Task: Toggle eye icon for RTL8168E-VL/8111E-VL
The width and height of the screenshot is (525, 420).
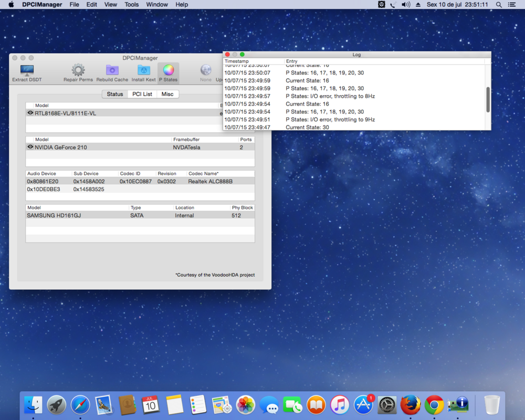Action: 30,113
